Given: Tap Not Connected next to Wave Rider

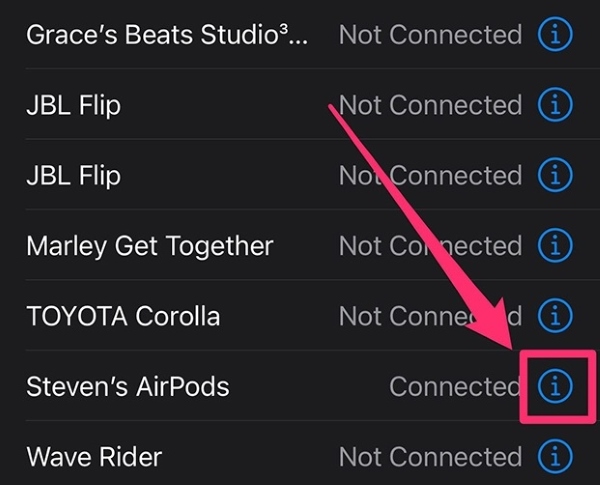Looking at the screenshot, I should coord(430,457).
